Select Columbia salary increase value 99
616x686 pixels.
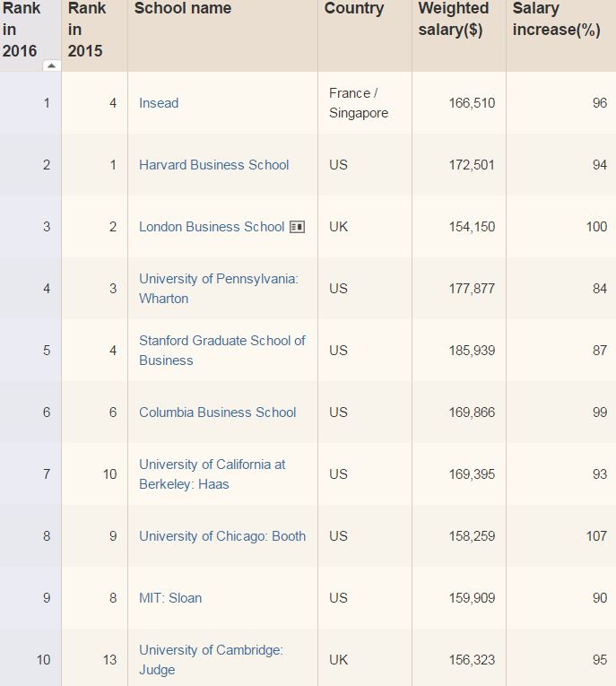pos(600,412)
